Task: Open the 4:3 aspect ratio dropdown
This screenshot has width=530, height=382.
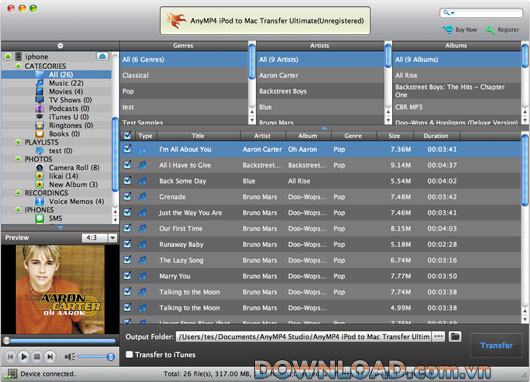Action: pyautogui.click(x=112, y=238)
